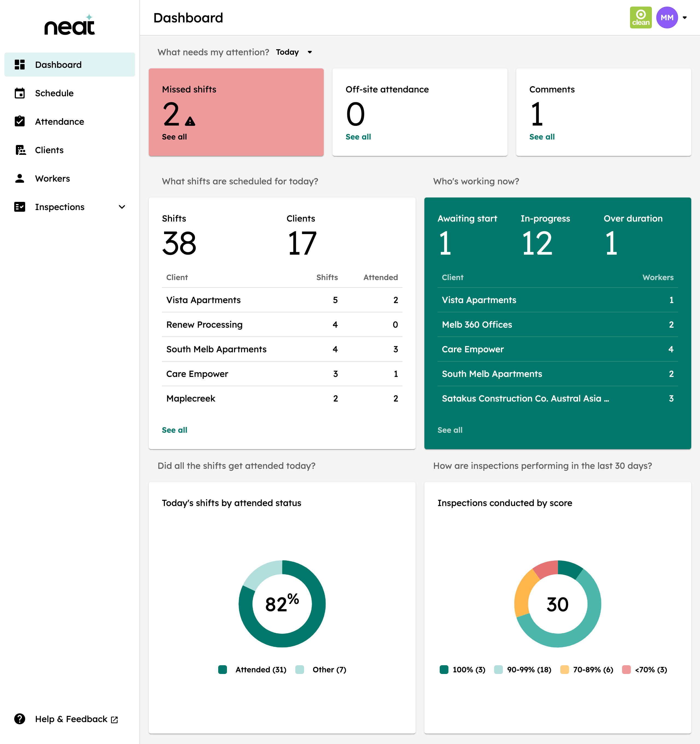See all missed shifts
Image resolution: width=700 pixels, height=744 pixels.
click(174, 136)
